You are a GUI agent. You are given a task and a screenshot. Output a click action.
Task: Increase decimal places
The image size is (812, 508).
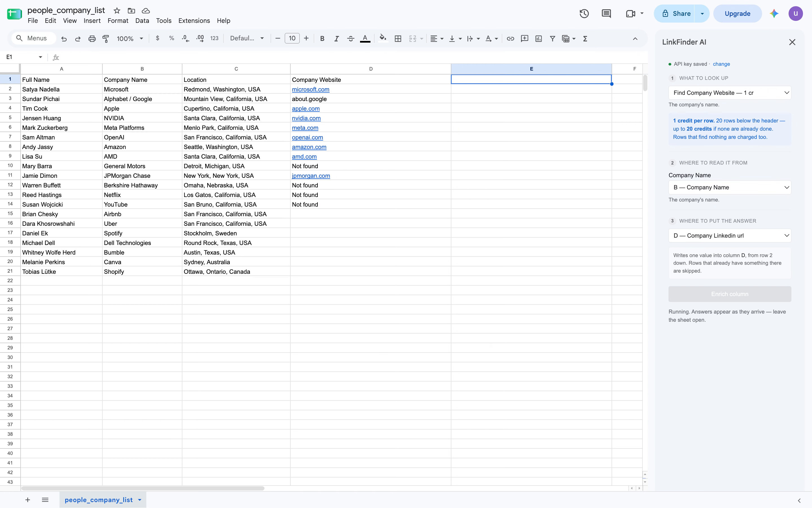point(200,38)
